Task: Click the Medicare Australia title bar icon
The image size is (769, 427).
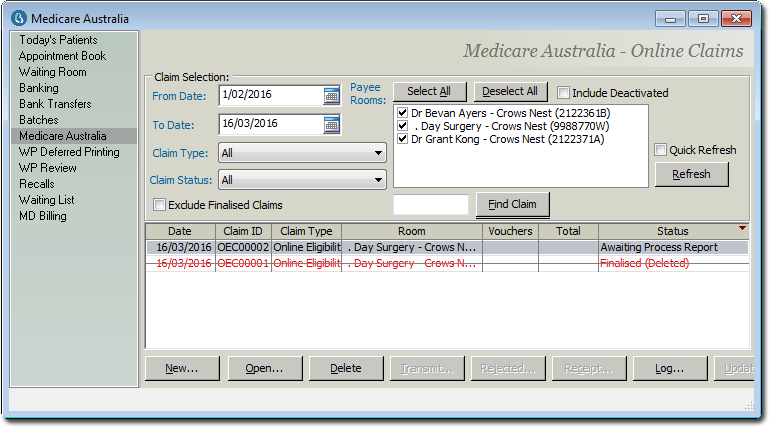Action: (x=16, y=18)
